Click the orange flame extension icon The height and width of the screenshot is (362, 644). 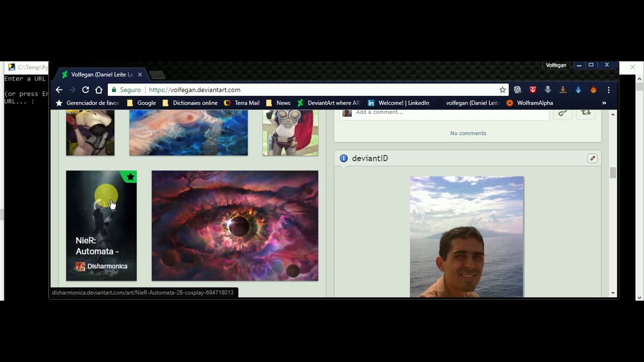click(593, 89)
